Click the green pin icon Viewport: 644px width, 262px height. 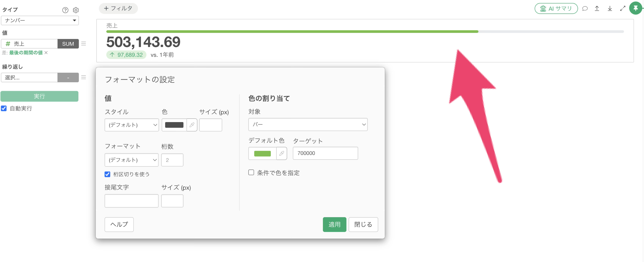[636, 8]
